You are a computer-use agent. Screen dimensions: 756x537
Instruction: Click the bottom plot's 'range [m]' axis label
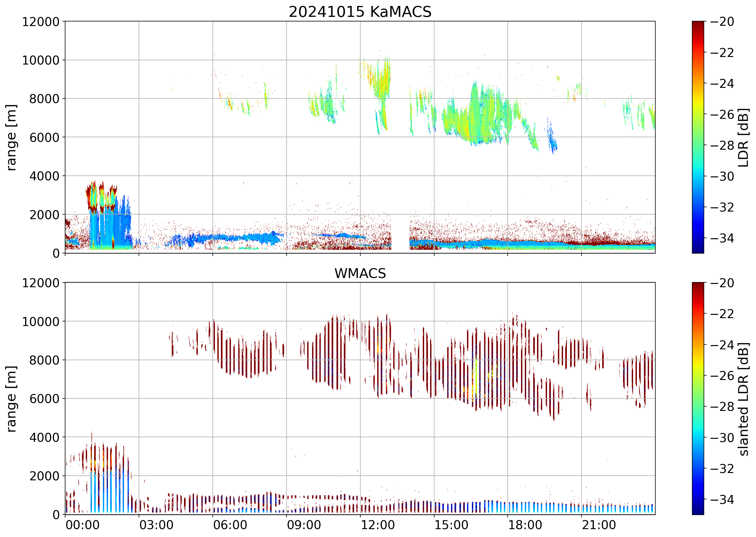pos(11,399)
